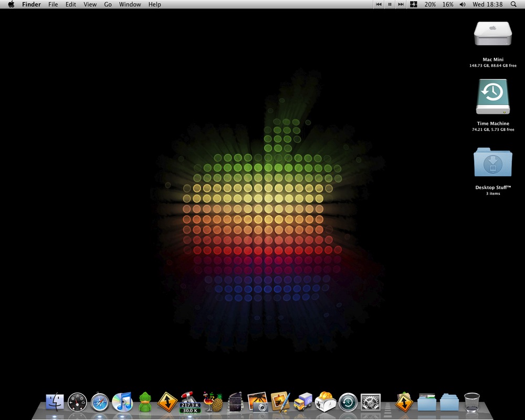Select the Mac Mini drive on desktop
The height and width of the screenshot is (420, 525).
pos(493,34)
